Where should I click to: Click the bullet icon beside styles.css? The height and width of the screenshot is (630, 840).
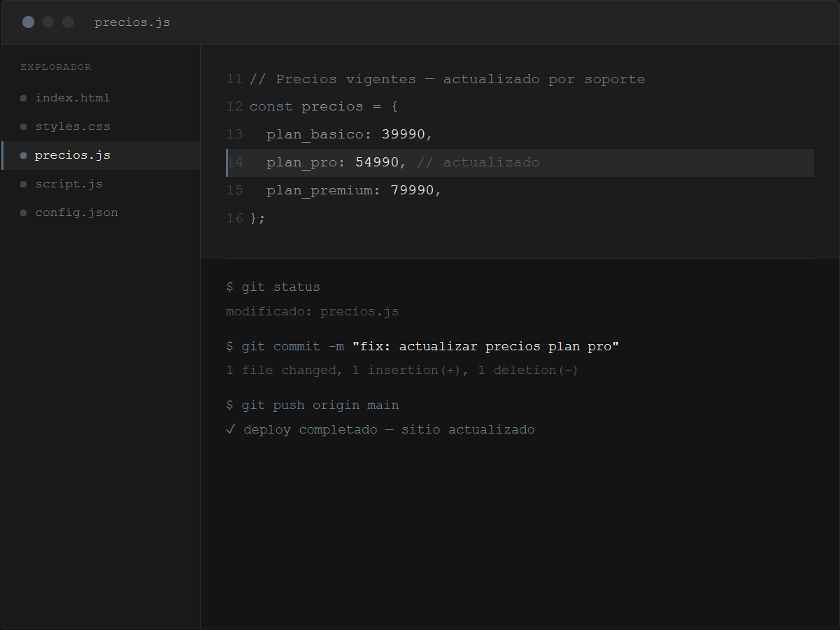tap(24, 127)
